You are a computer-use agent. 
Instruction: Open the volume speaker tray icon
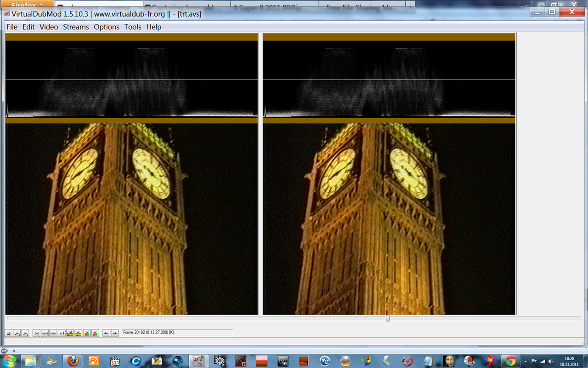[x=551, y=361]
